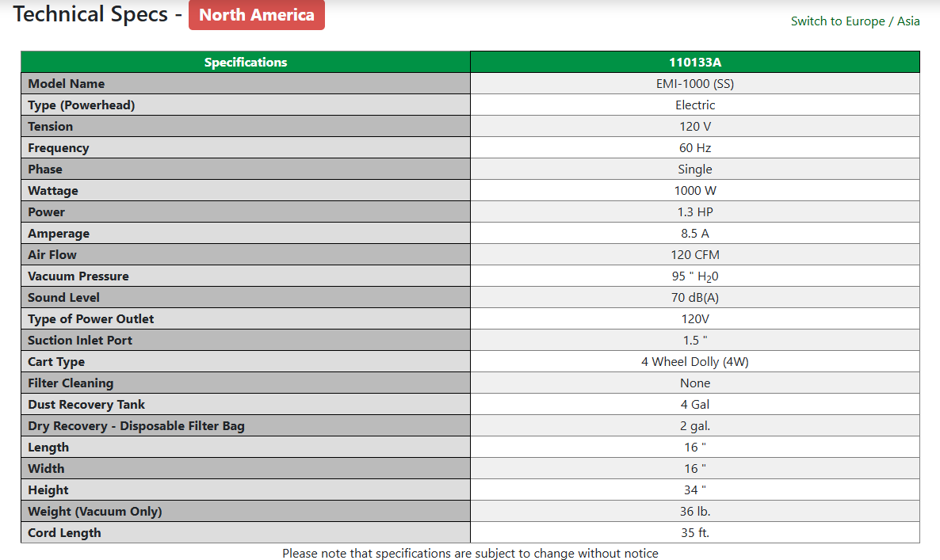Screen dimensions: 940x560
Task: Select the None filter cleaning value
Action: pyautogui.click(x=695, y=383)
